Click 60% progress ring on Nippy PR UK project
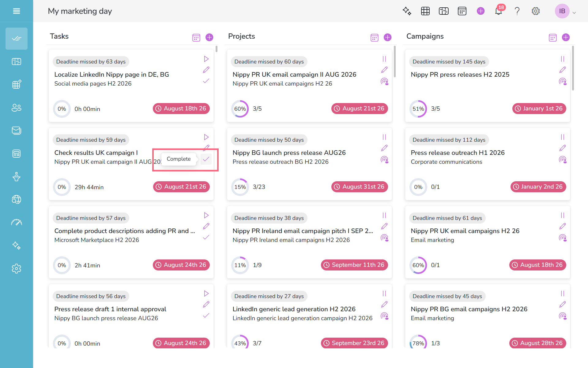588x368 pixels. [x=240, y=109]
